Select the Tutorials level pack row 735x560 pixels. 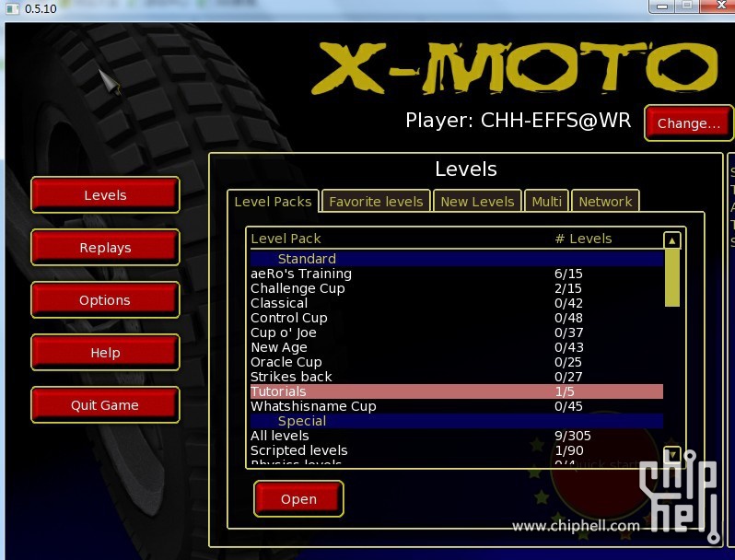pos(457,391)
